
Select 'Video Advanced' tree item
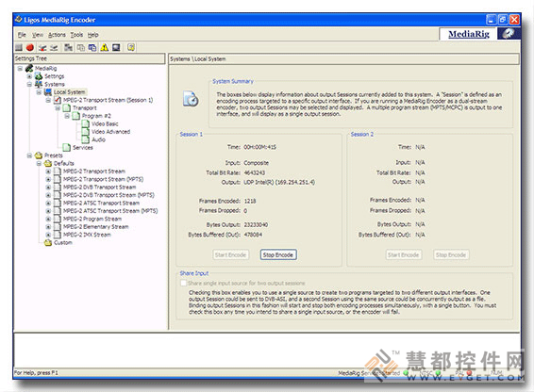110,132
